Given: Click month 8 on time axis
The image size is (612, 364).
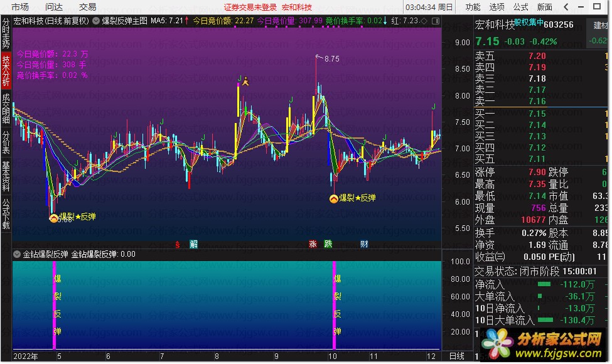Looking at the screenshot, I should [x=217, y=356].
